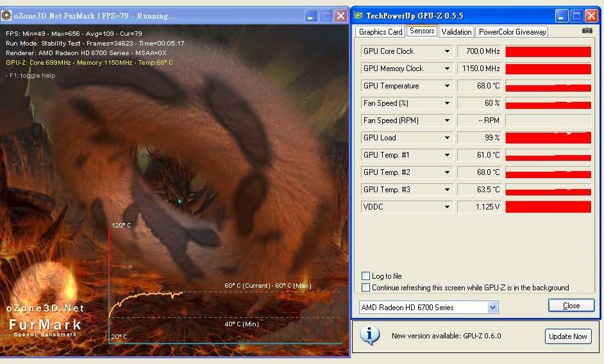Click the GPU Temperature history graph
The width and height of the screenshot is (604, 364).
548,86
